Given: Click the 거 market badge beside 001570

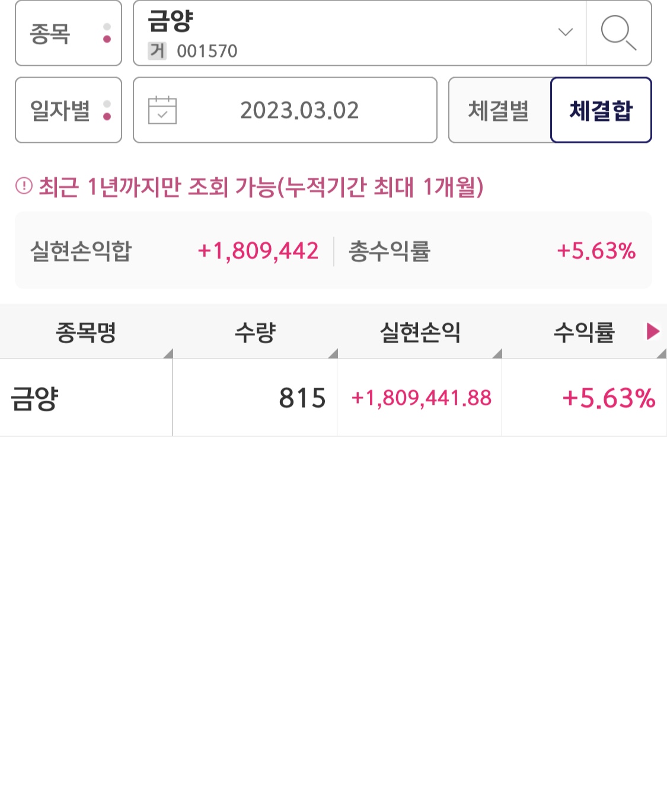Looking at the screenshot, I should pos(157,51).
